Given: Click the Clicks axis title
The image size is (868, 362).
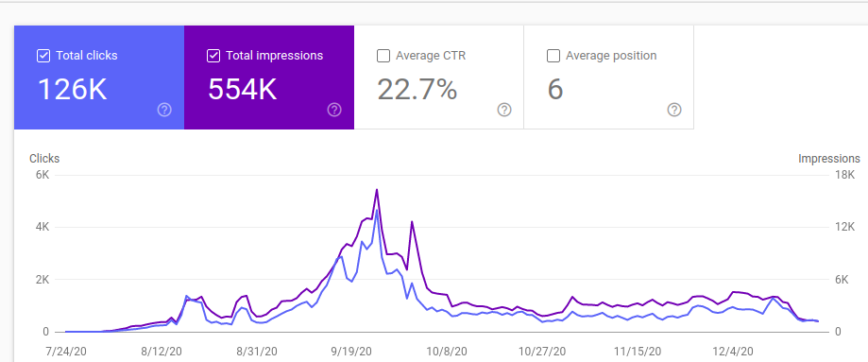Looking at the screenshot, I should tap(44, 159).
